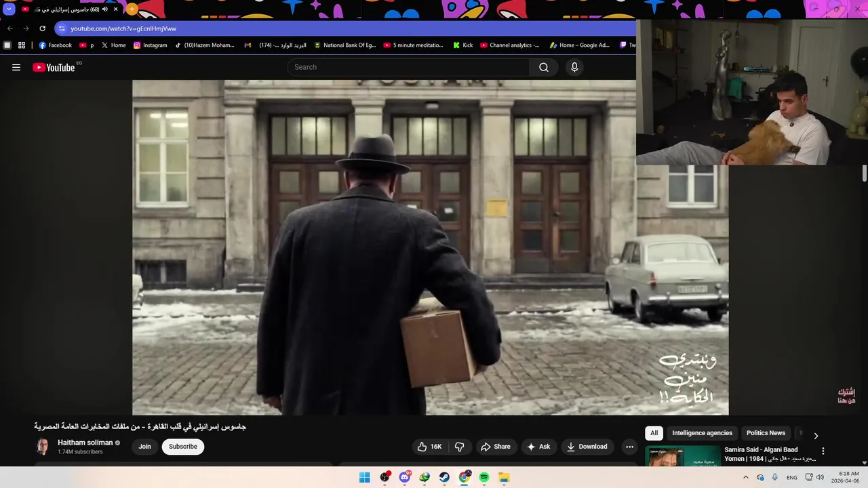Show more filter chips with right chevron
This screenshot has width=868, height=488.
pyautogui.click(x=816, y=436)
